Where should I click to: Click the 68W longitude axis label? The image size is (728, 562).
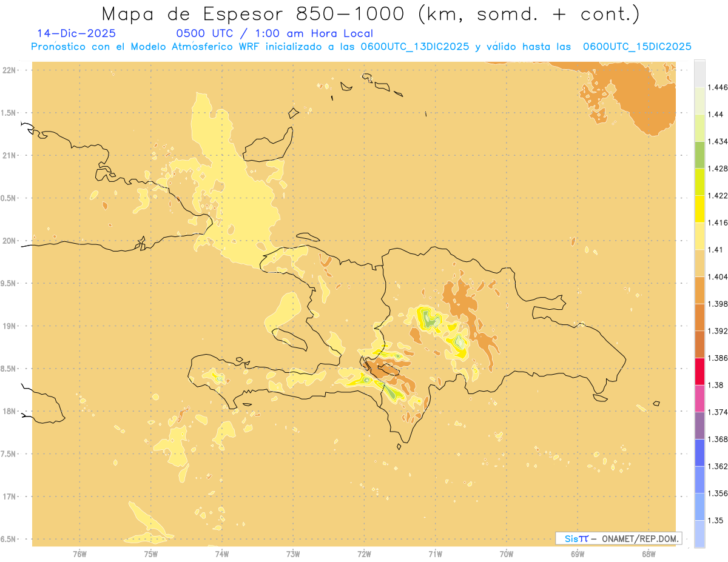(649, 554)
